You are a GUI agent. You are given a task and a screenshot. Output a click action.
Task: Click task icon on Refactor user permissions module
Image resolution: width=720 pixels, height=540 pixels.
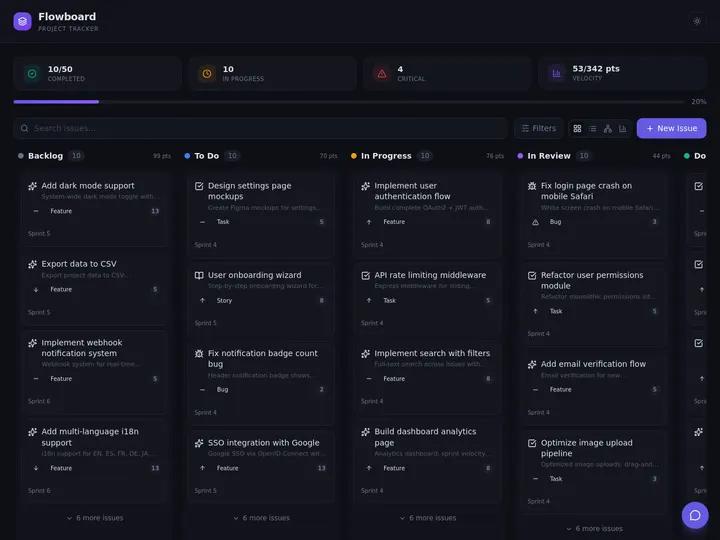coord(532,276)
